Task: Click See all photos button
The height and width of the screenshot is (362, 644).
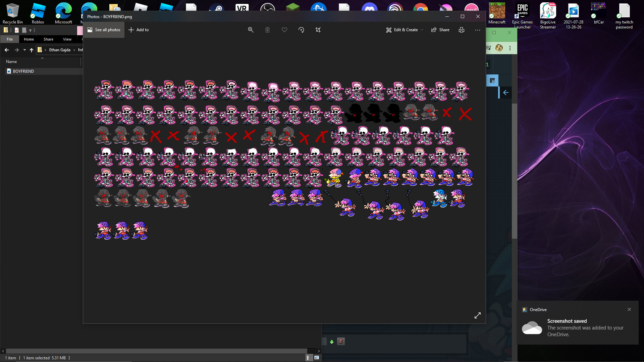Action: click(104, 30)
